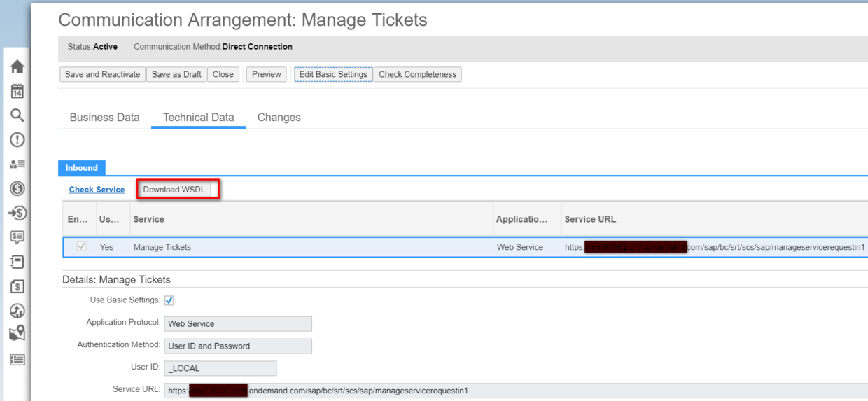The image size is (868, 401).
Task: Click the User ID input field
Action: click(x=220, y=368)
